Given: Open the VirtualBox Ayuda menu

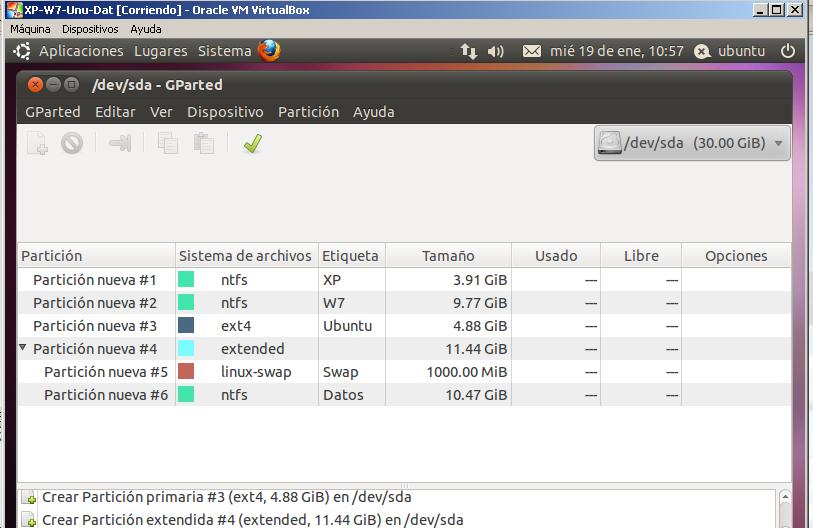Looking at the screenshot, I should 146,29.
